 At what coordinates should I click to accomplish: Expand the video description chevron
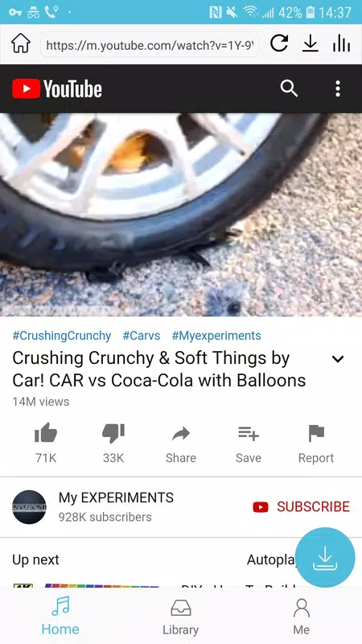338,358
